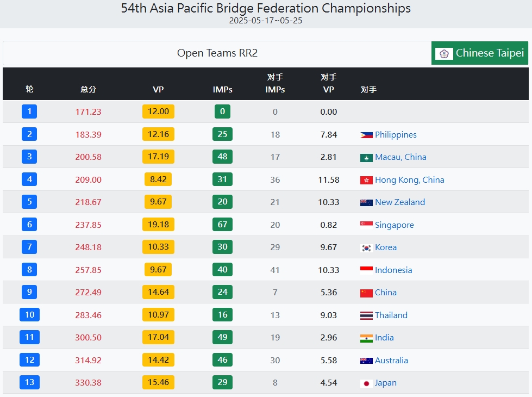Click the total score 171.23
This screenshot has width=532, height=397.
click(88, 111)
